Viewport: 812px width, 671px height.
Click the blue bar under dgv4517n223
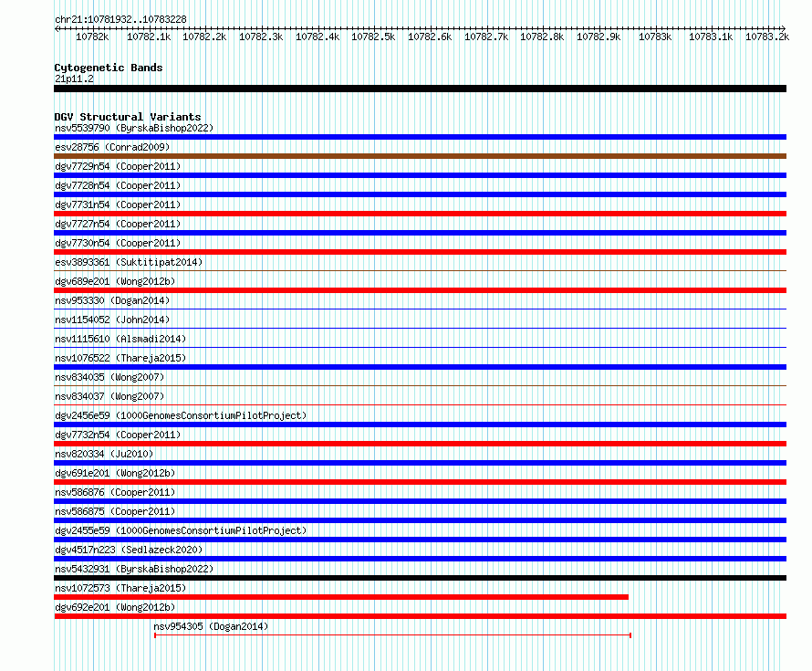[x=420, y=559]
